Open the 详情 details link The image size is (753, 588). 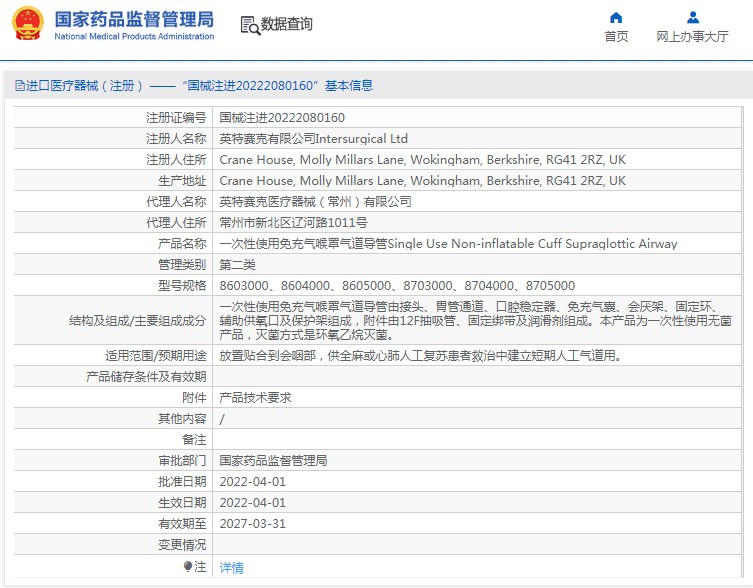(231, 568)
